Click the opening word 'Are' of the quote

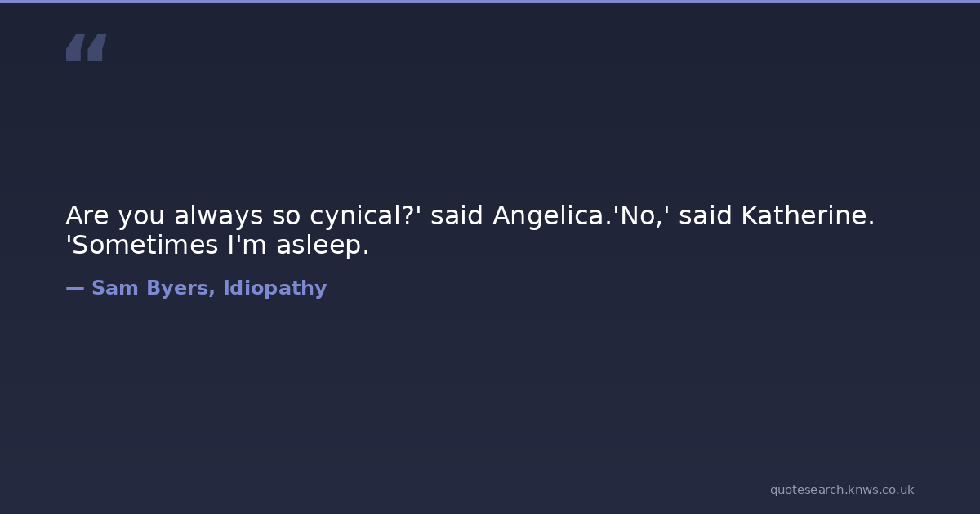click(x=87, y=216)
